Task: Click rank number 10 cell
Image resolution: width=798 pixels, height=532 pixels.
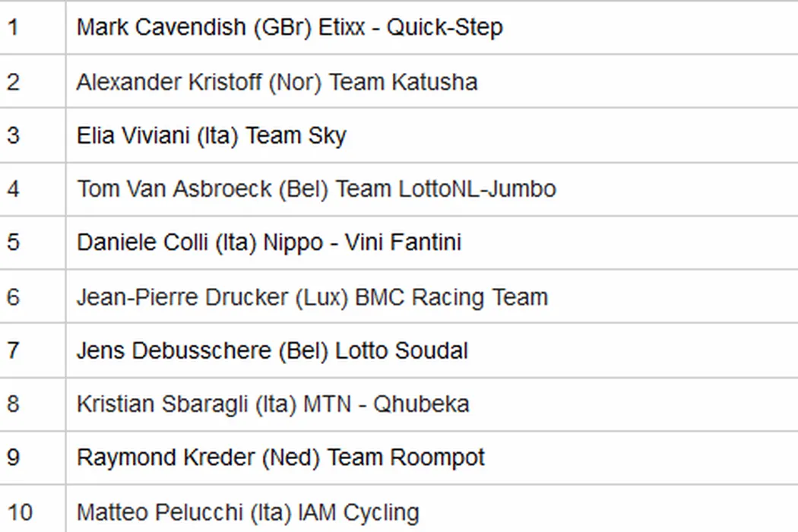Action: point(20,511)
